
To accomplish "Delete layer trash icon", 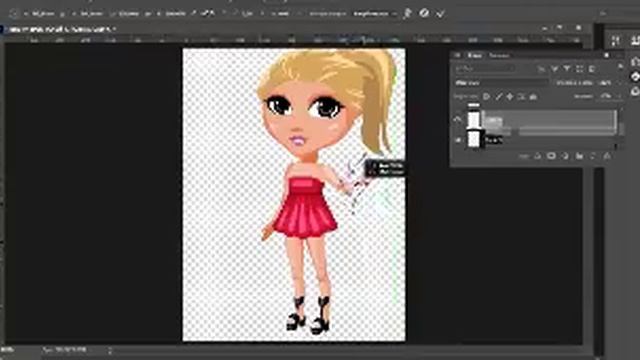I will pyautogui.click(x=607, y=156).
